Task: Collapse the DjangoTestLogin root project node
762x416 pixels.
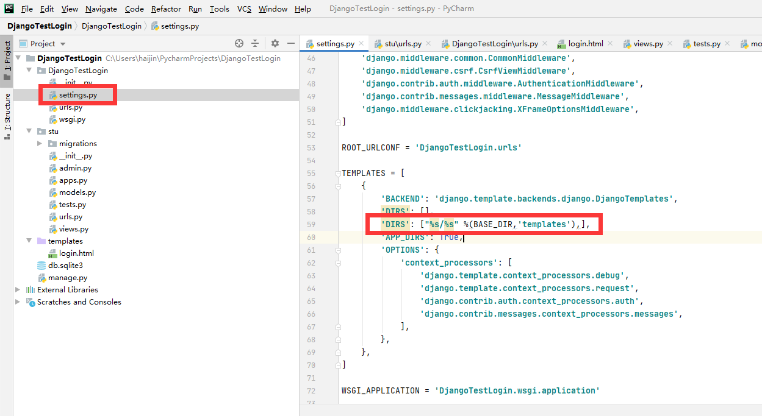Action: click(x=18, y=58)
